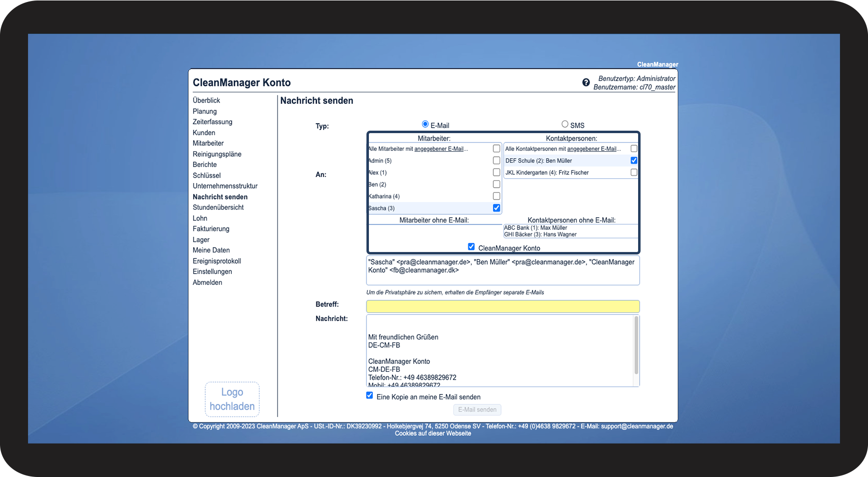Click the help question mark icon
Viewport: 868px width, 477px height.
coord(586,83)
